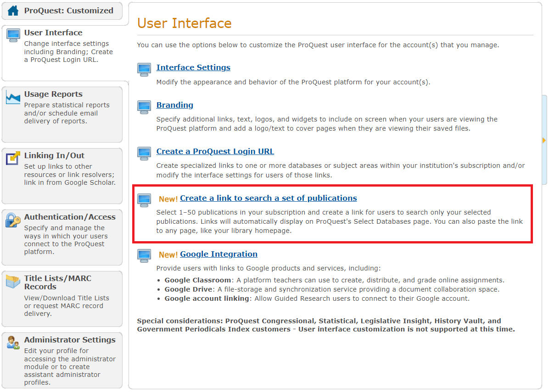Switch to the Usage Reports section
This screenshot has width=549, height=392.
(62, 114)
